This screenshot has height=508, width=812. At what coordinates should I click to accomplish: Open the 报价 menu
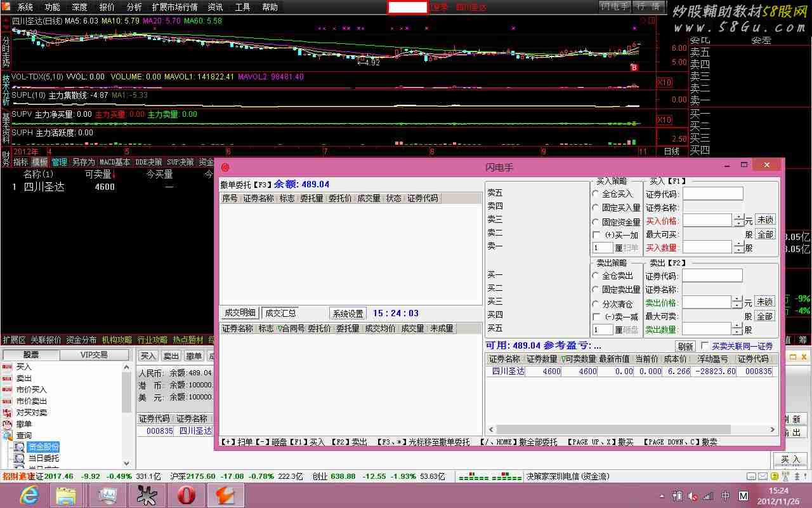107,7
